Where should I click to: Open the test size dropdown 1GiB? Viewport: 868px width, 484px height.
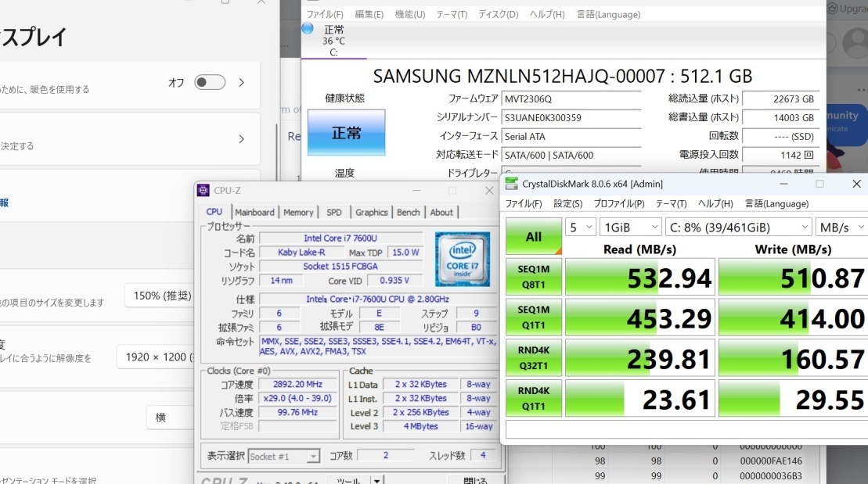[x=631, y=228]
